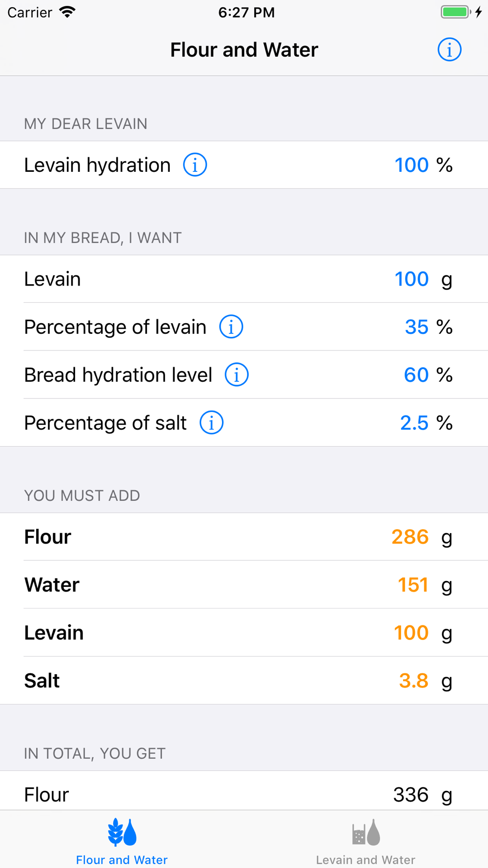Tap the Flour 286 g result
Image resolution: width=488 pixels, height=868 pixels.
click(x=410, y=537)
